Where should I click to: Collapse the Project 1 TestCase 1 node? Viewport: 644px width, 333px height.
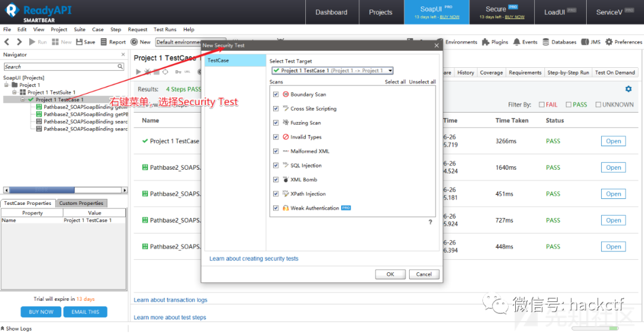[23, 99]
